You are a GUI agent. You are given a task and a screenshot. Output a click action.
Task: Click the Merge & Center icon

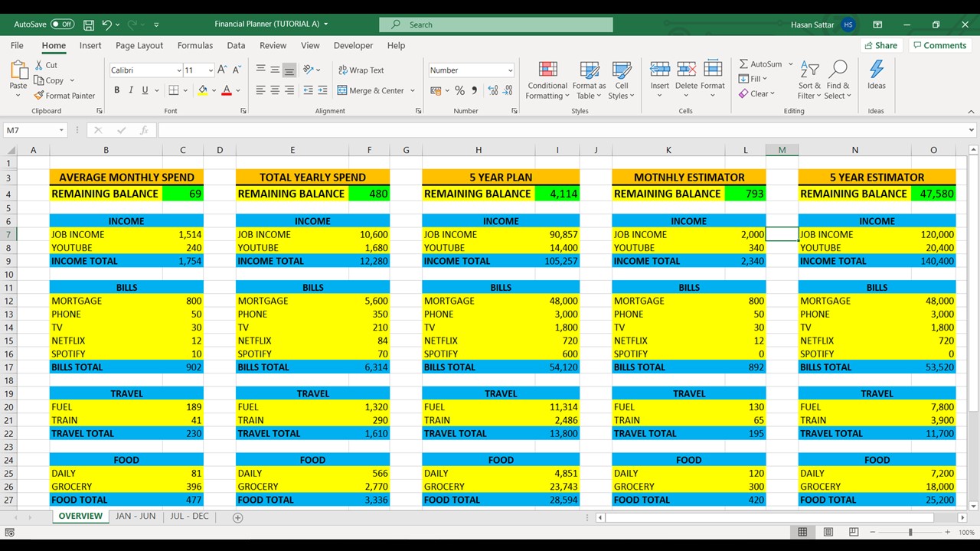click(342, 90)
